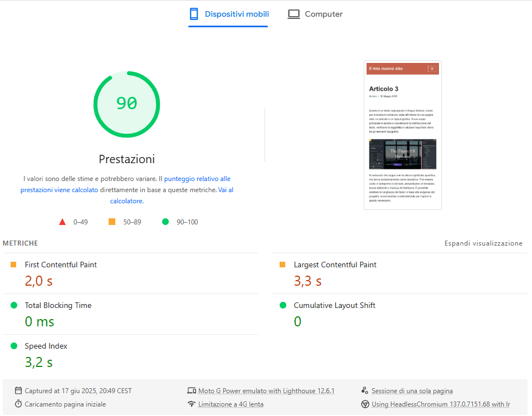Click the green circle 90–100 legend icon
Viewport: 532px width, 416px height.
[165, 222]
